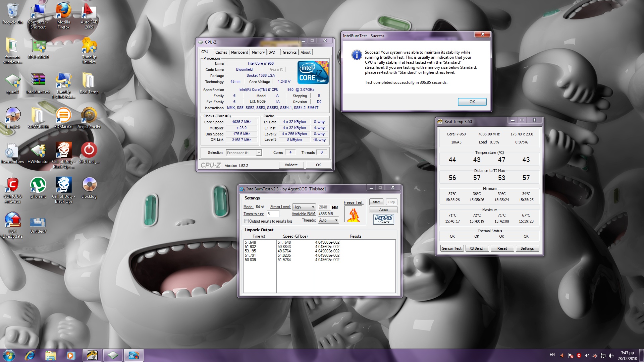Close the IntelBurnTest Success dialog
Screen dimensions: 644x362
point(483,34)
